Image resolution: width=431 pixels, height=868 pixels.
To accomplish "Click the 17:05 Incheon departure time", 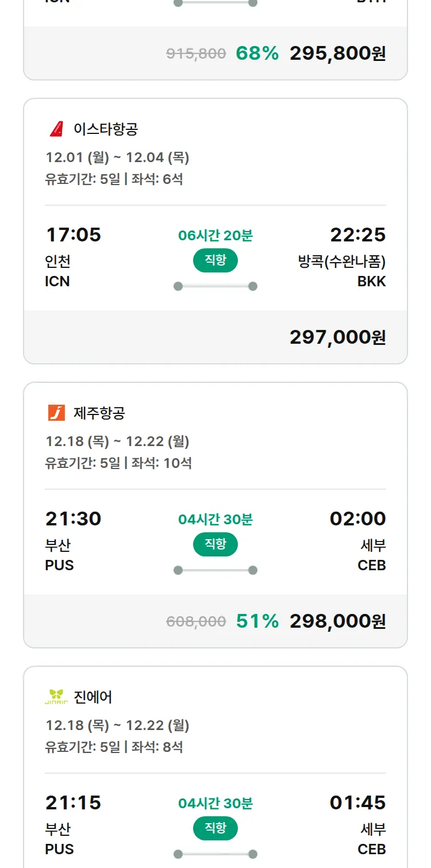I will coord(73,235).
